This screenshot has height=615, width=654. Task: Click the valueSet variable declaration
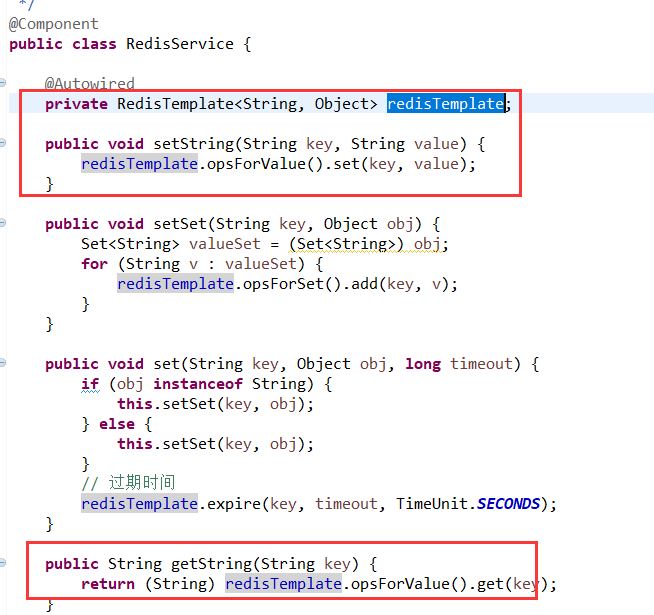tap(224, 244)
